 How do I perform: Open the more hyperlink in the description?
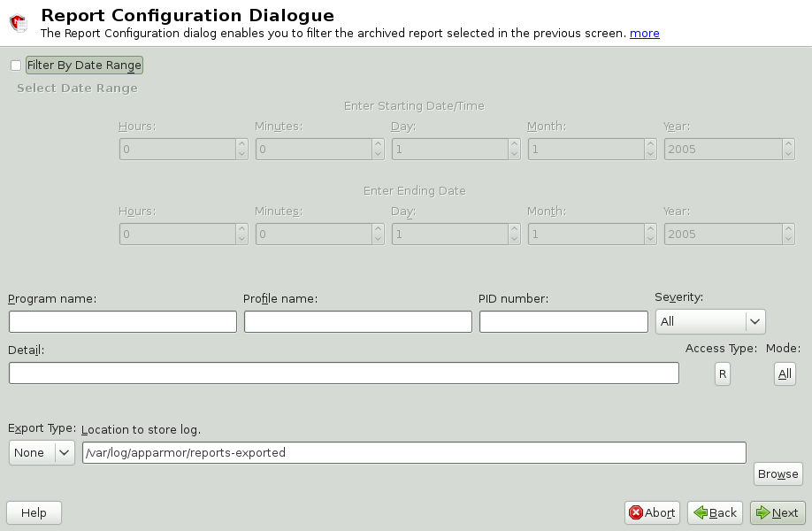pos(644,33)
